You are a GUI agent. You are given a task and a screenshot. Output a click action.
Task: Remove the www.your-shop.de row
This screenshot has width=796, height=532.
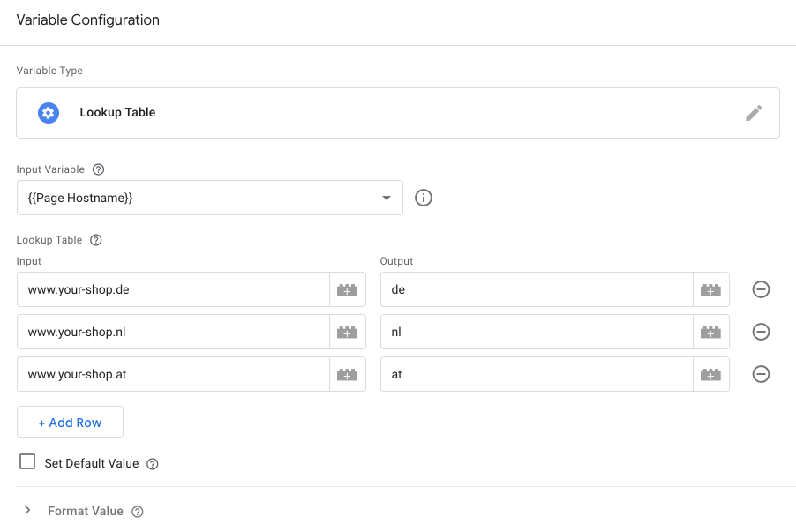(x=761, y=289)
